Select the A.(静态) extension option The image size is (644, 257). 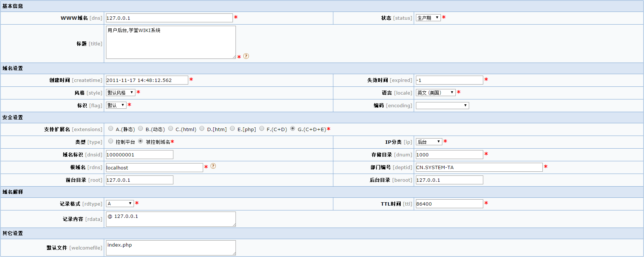110,128
